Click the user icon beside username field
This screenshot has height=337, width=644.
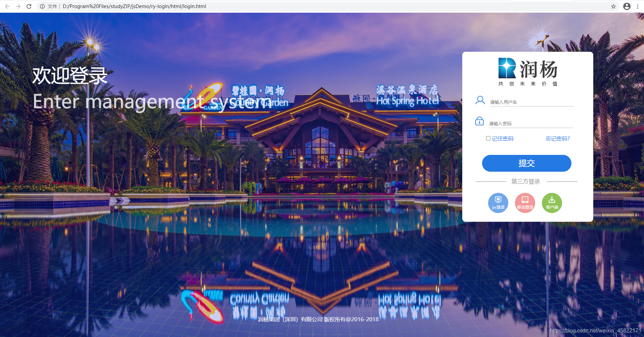pyautogui.click(x=480, y=100)
